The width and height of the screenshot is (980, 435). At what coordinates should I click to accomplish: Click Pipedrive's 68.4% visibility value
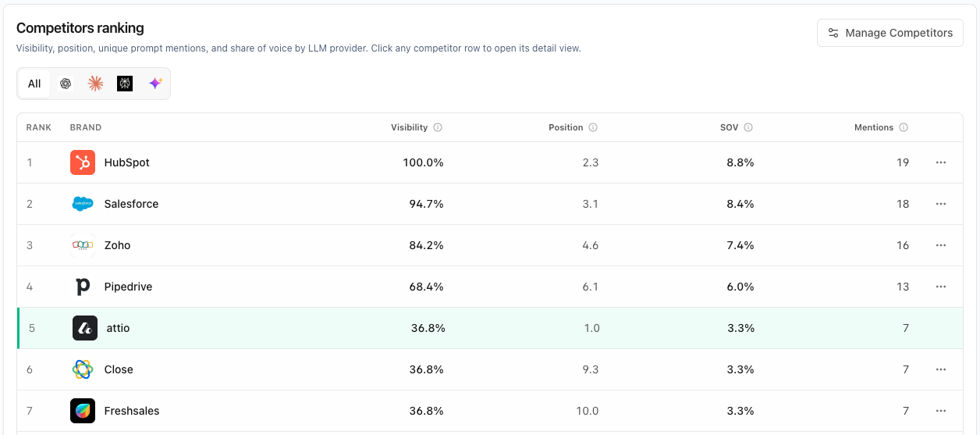tap(427, 287)
